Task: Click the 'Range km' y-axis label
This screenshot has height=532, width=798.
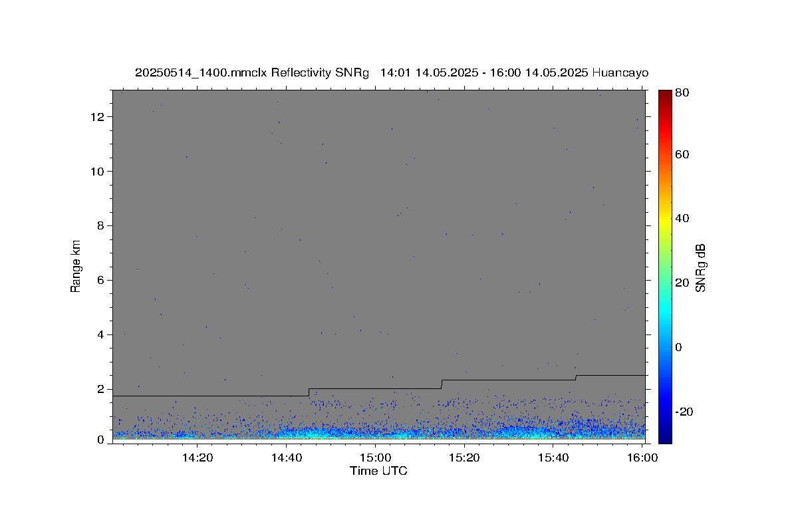Action: click(76, 266)
